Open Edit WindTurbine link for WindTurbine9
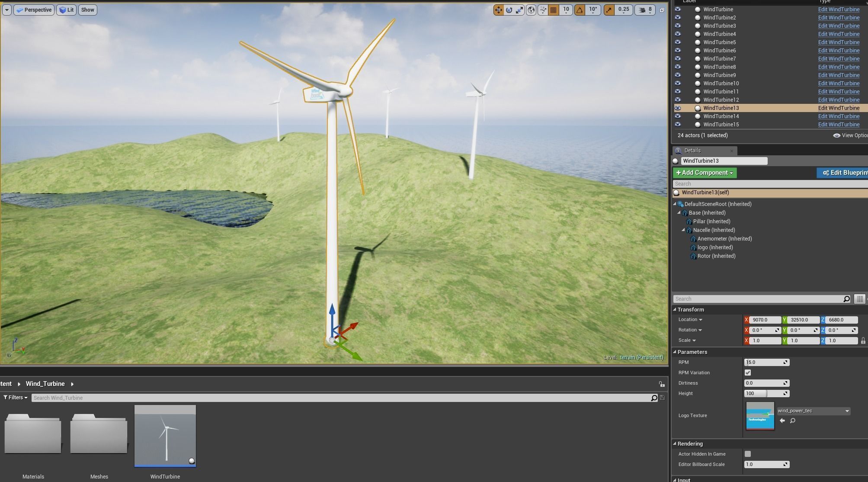 click(839, 75)
